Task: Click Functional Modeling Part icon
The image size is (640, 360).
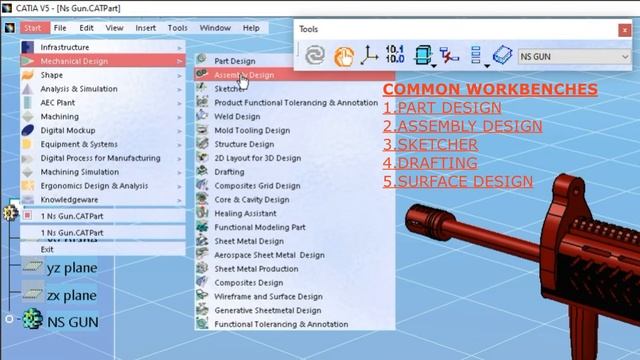Action: pyautogui.click(x=202, y=227)
